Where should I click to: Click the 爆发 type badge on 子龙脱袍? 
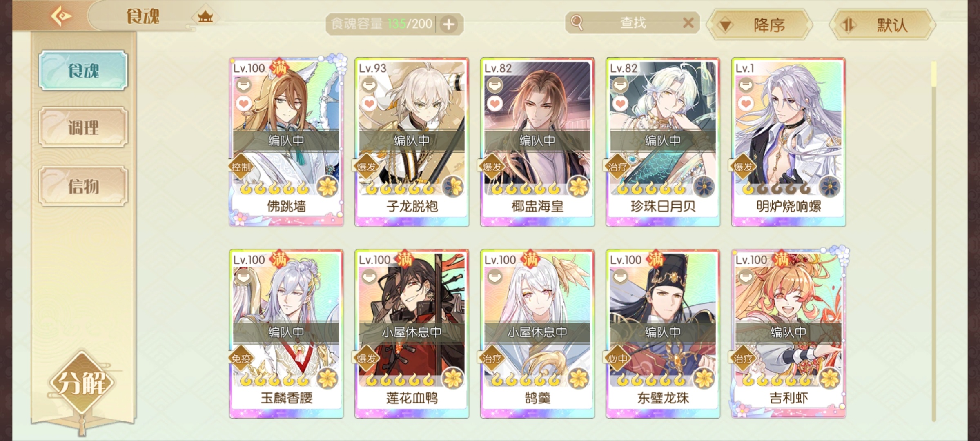pyautogui.click(x=367, y=167)
